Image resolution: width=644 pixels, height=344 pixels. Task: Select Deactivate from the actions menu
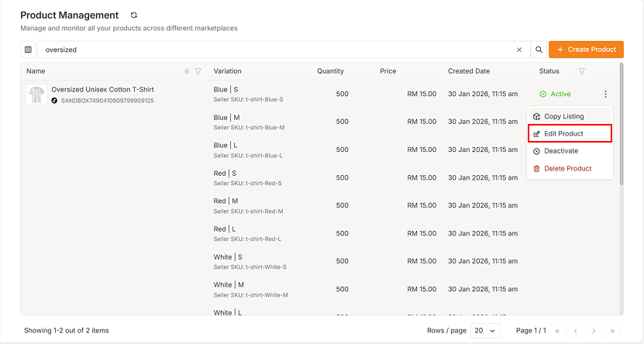[x=560, y=151]
